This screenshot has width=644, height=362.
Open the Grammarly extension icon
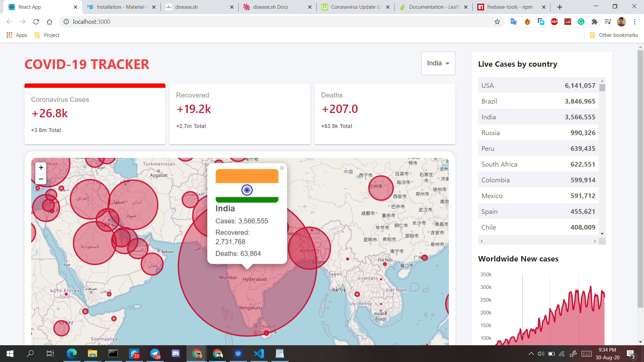581,22
